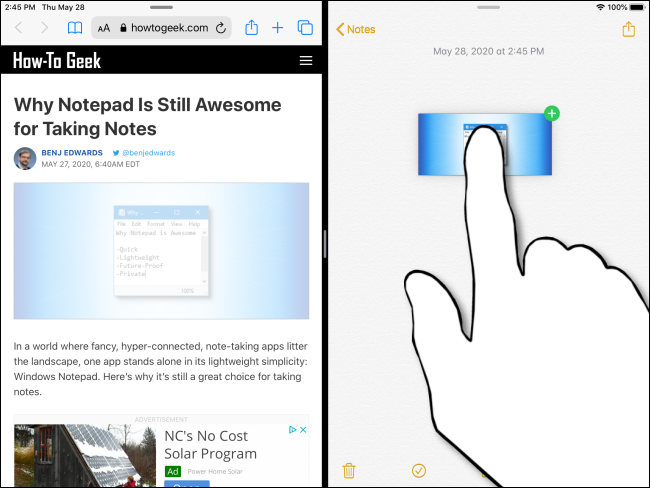The width and height of the screenshot is (650, 488).
Task: Open Safari share sheet
Action: point(251,27)
